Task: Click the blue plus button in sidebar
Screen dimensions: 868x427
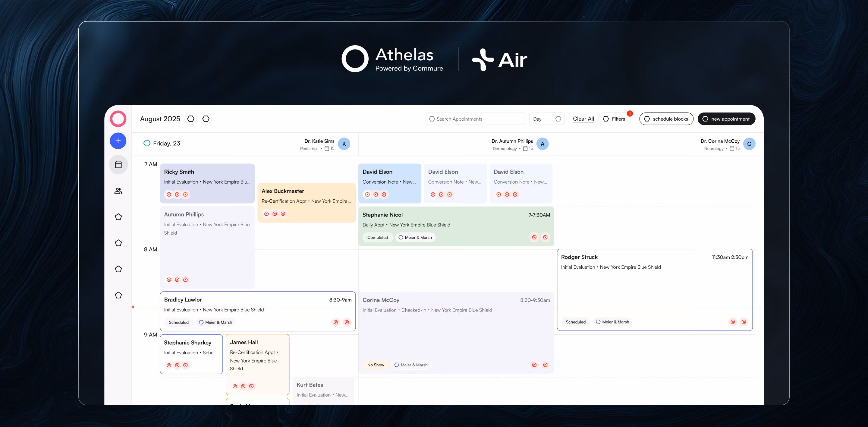Action: click(118, 141)
